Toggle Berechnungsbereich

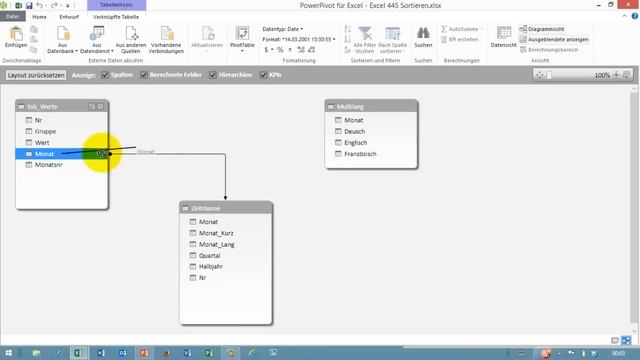pos(549,50)
